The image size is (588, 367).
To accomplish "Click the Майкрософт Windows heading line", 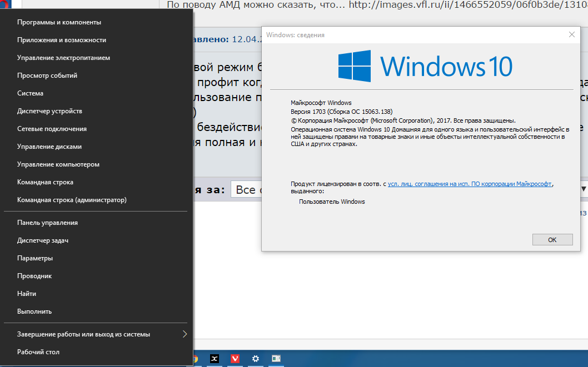I will 321,103.
